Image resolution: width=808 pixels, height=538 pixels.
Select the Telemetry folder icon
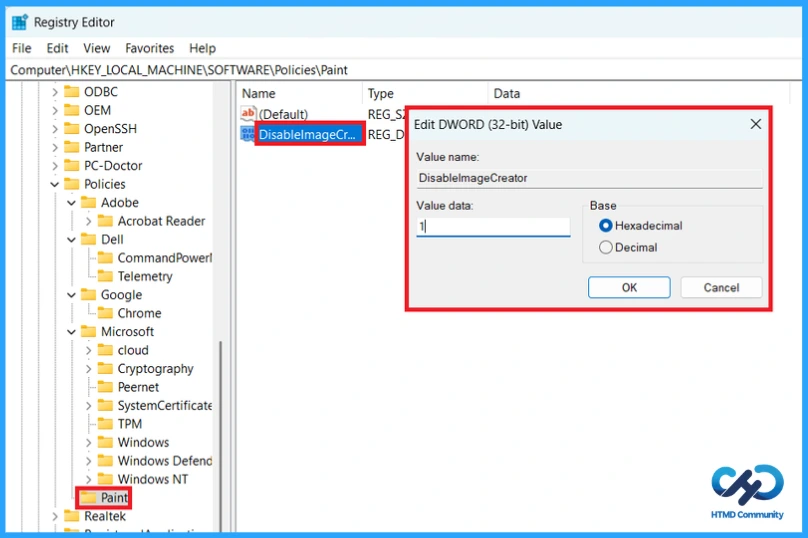tap(105, 276)
